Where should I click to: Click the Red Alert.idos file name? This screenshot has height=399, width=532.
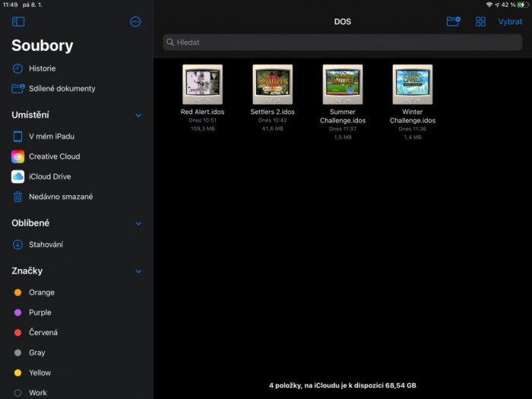(203, 112)
